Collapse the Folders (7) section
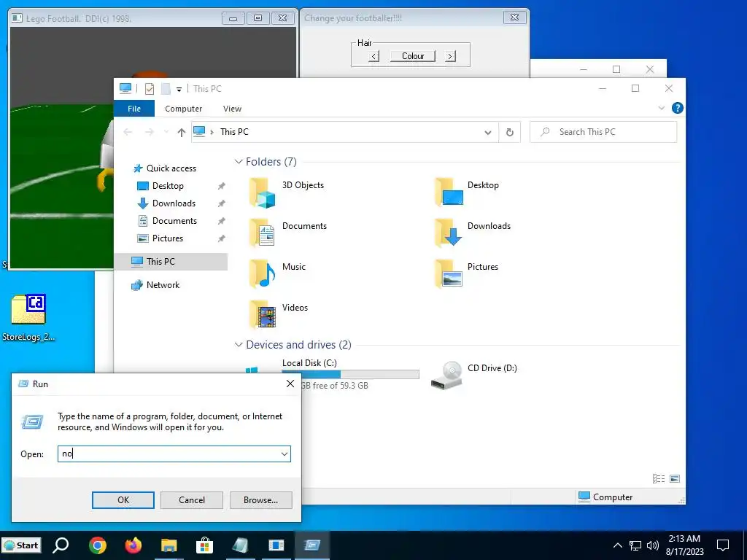Image resolution: width=747 pixels, height=560 pixels. tap(239, 162)
